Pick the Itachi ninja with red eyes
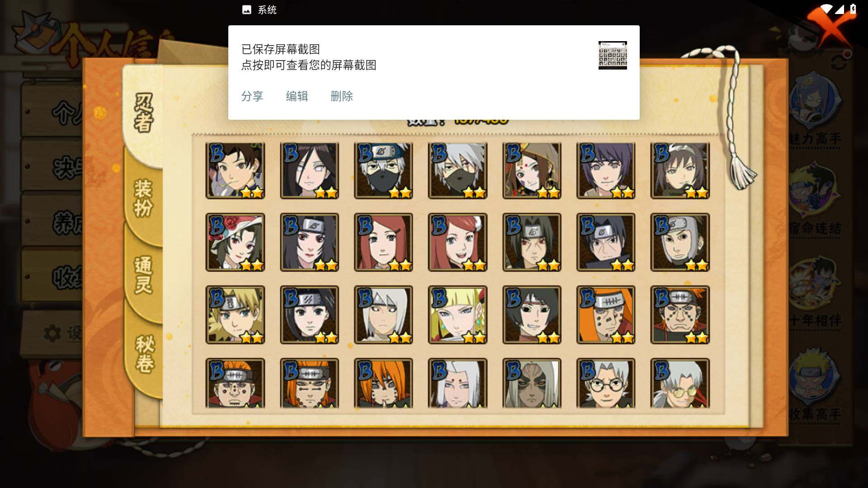The image size is (868, 488). point(532,243)
